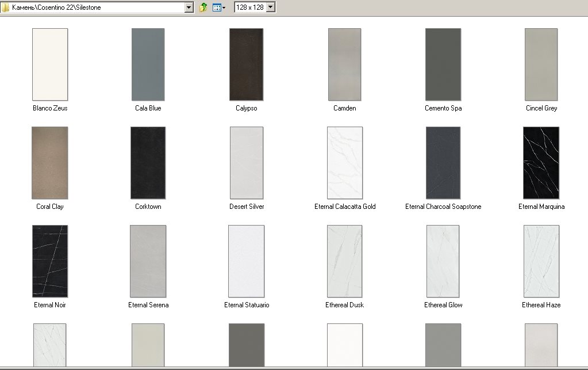Expand the 128 x 128 size dropdown
The width and height of the screenshot is (588, 370).
tap(270, 7)
